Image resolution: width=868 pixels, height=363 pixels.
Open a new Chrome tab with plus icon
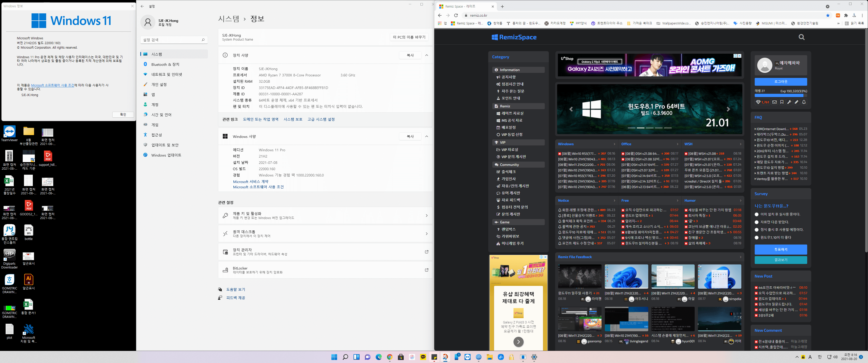pyautogui.click(x=502, y=6)
